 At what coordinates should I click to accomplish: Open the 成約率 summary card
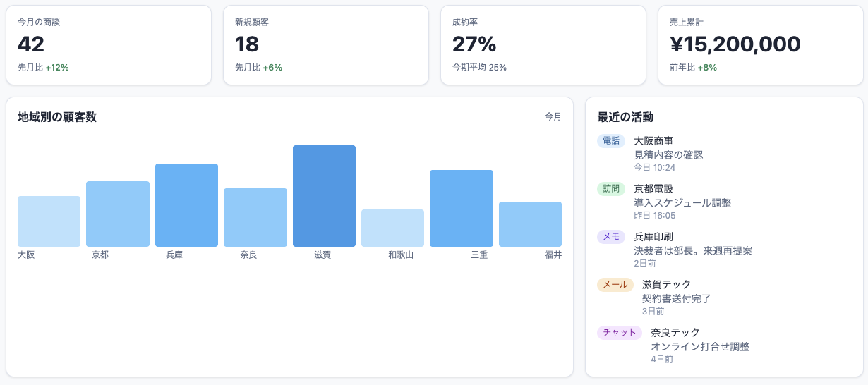pyautogui.click(x=543, y=45)
